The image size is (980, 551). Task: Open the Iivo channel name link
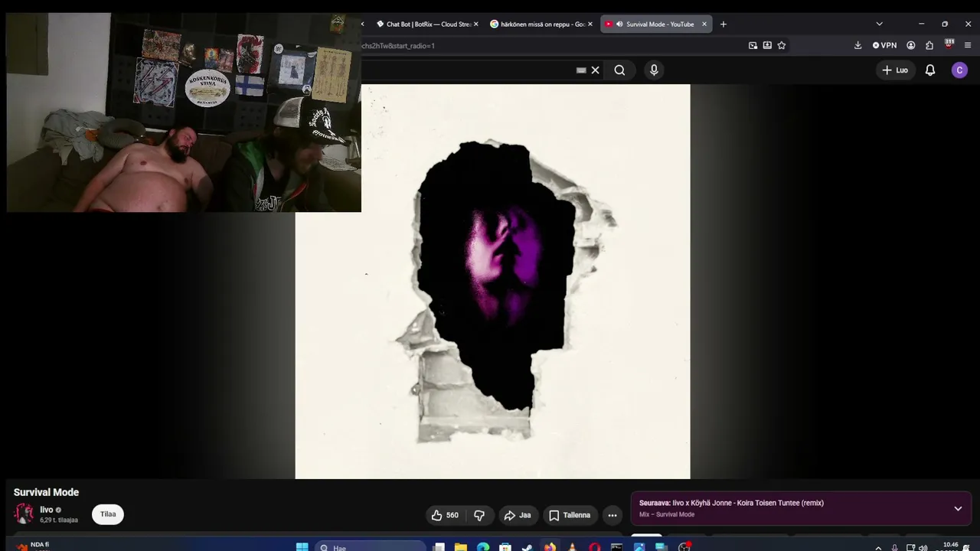[47, 510]
